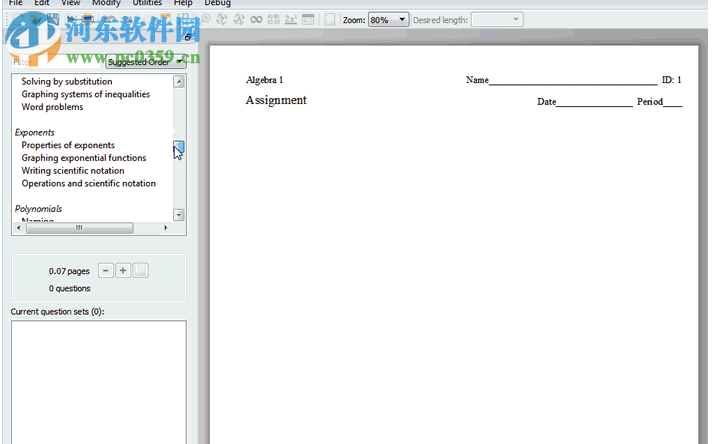This screenshot has height=444, width=727.
Task: Click the minus button beside 0.07 pages
Action: click(106, 270)
